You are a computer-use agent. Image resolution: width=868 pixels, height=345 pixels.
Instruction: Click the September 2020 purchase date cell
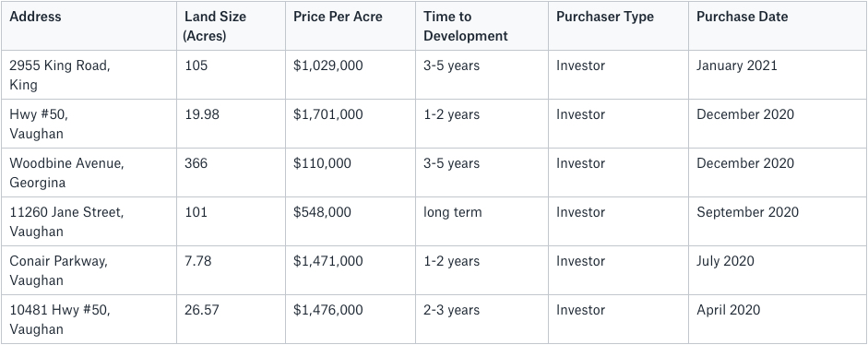click(778, 221)
